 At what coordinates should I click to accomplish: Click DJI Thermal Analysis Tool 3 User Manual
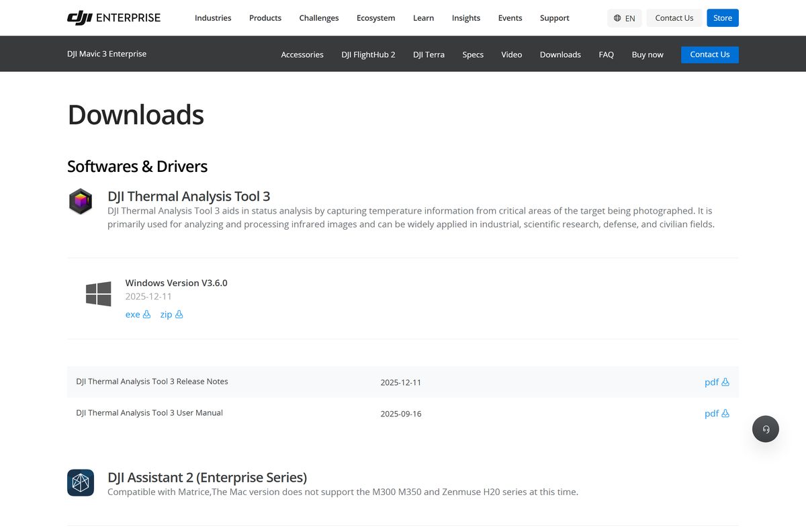point(149,413)
